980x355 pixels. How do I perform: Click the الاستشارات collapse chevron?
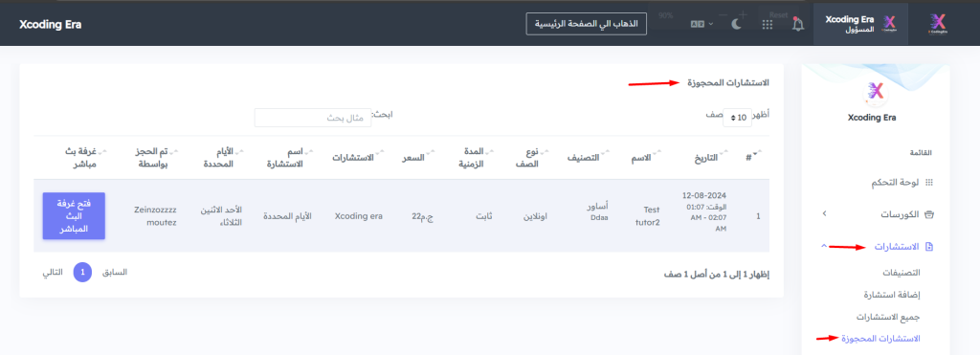[x=824, y=246]
